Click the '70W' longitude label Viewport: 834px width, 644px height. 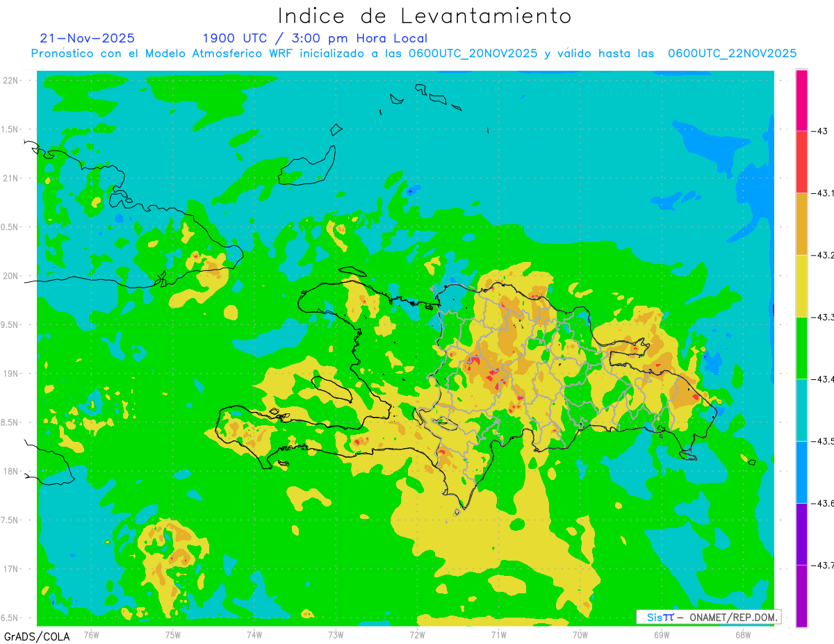click(580, 634)
